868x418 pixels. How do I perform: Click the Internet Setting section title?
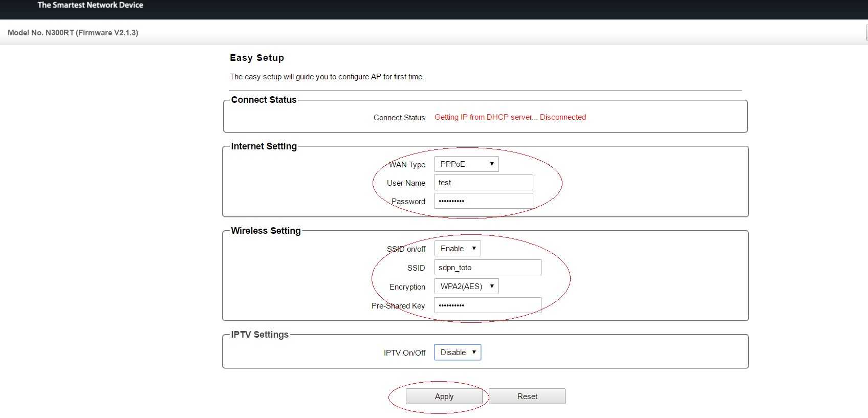[264, 146]
